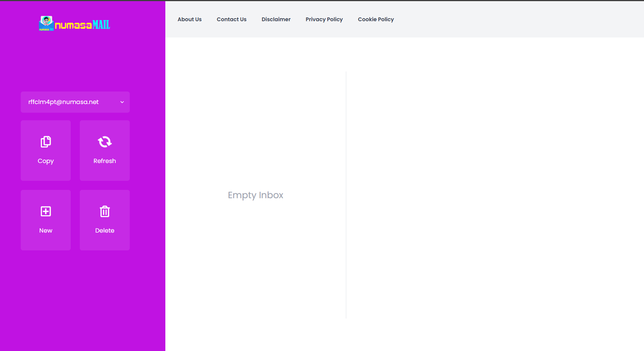Click the Copy clipboard icon
The height and width of the screenshot is (351, 644).
pos(46,142)
